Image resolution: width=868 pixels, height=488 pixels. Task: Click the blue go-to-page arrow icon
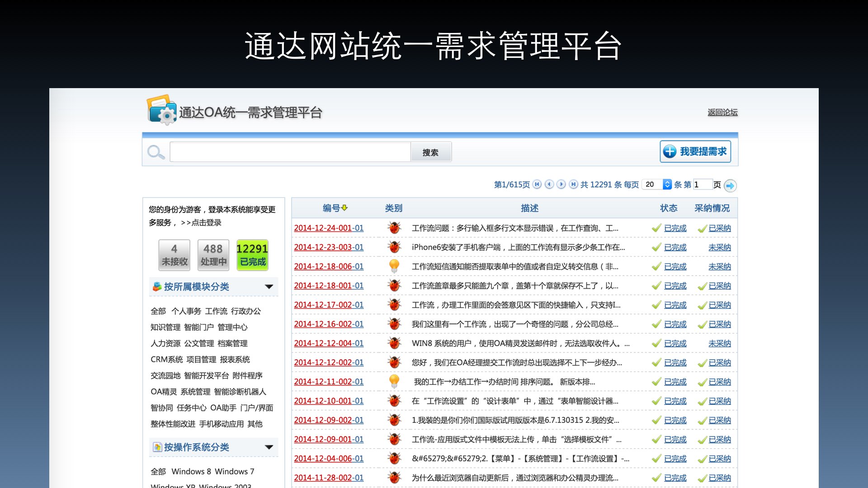click(x=730, y=185)
